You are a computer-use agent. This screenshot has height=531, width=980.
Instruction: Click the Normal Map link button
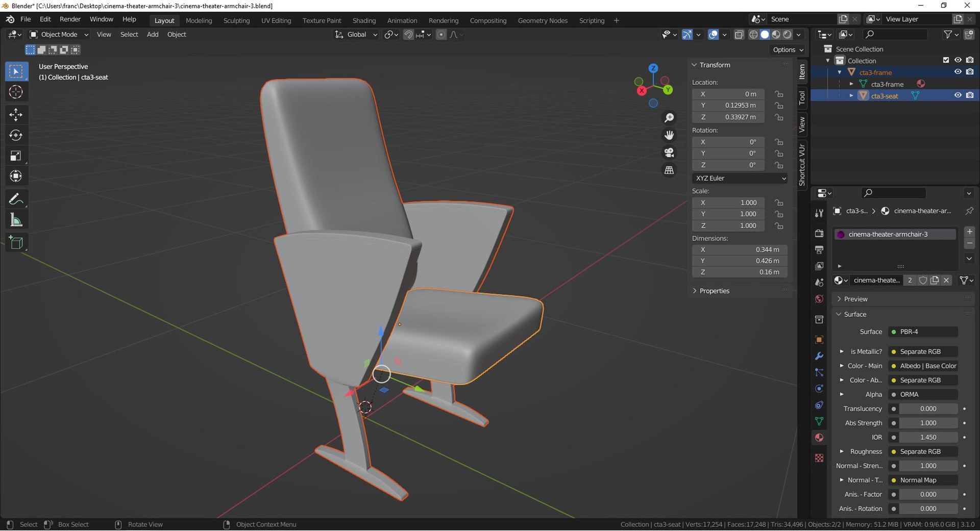tap(923, 480)
